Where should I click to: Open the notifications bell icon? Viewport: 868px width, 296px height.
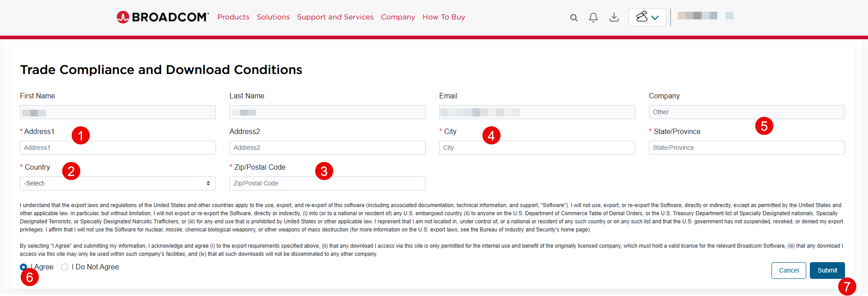tap(593, 18)
